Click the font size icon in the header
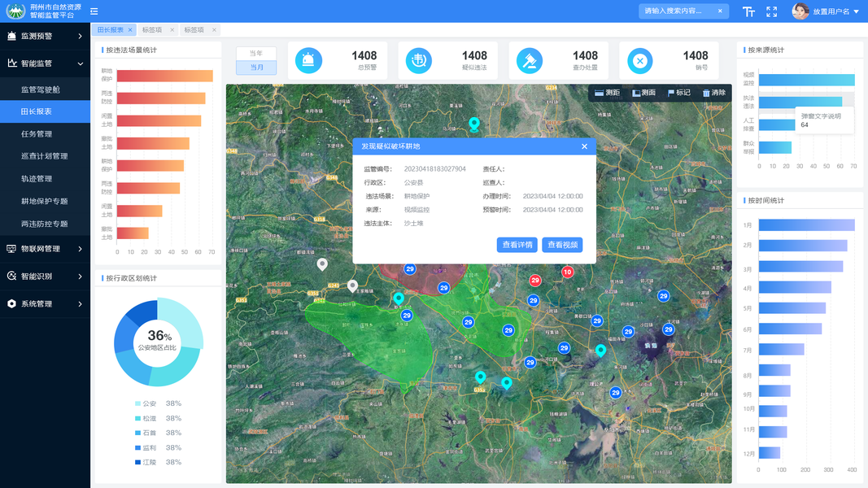 pyautogui.click(x=748, y=11)
